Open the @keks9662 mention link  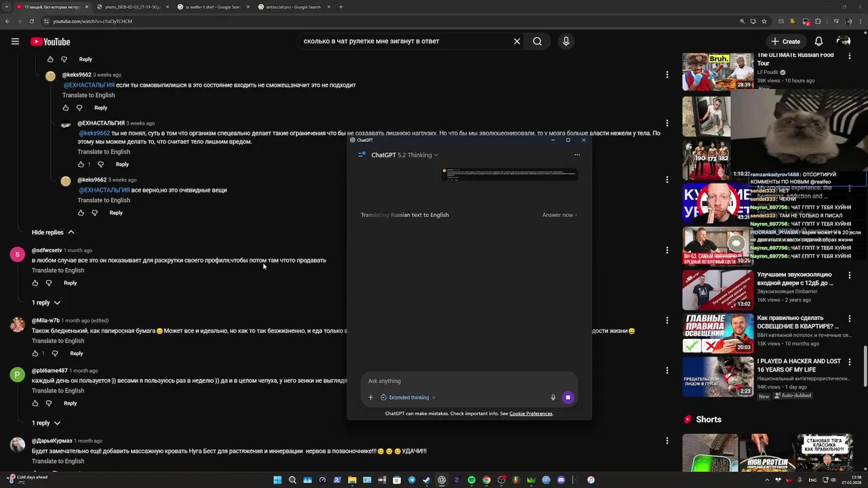[94, 134]
